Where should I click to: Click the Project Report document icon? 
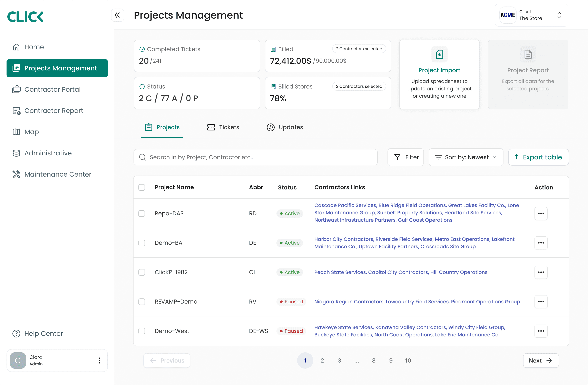point(528,54)
